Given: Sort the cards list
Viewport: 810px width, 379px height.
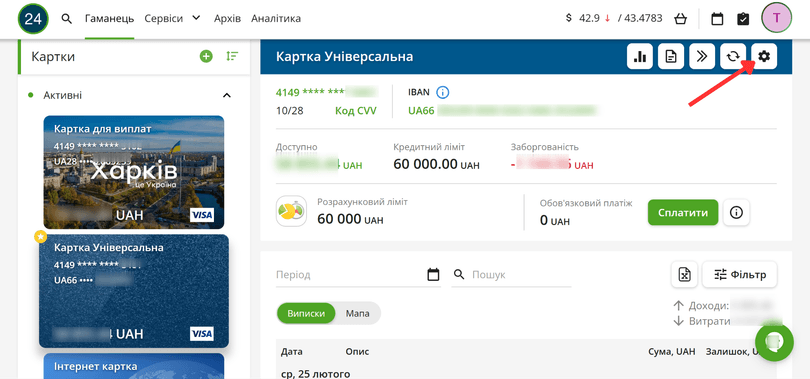Looking at the screenshot, I should point(232,56).
